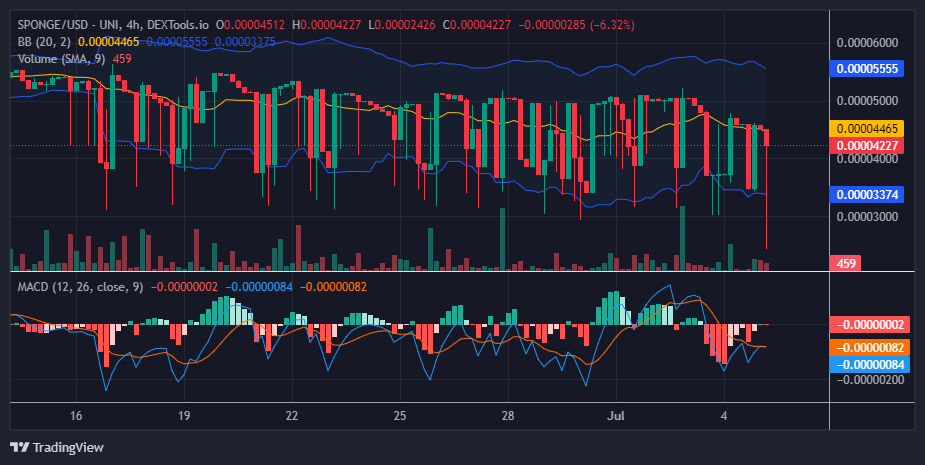This screenshot has width=925, height=465.
Task: Click the 16 date on the time axis
Action: coord(76,415)
